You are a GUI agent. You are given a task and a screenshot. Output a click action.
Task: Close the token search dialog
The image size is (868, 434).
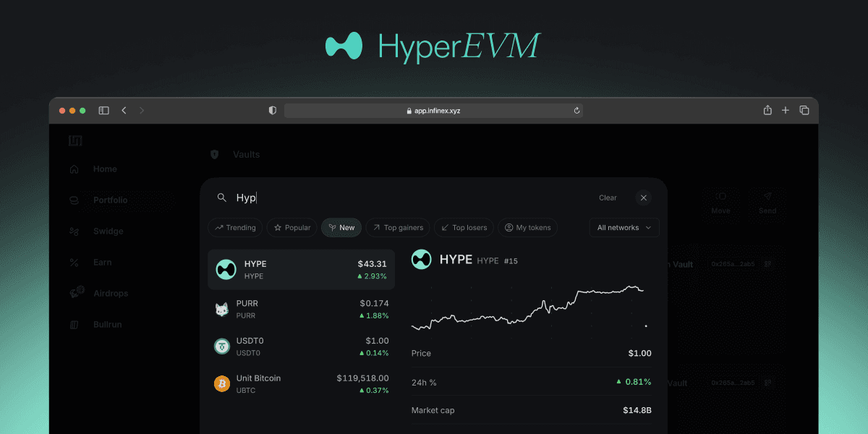point(643,197)
